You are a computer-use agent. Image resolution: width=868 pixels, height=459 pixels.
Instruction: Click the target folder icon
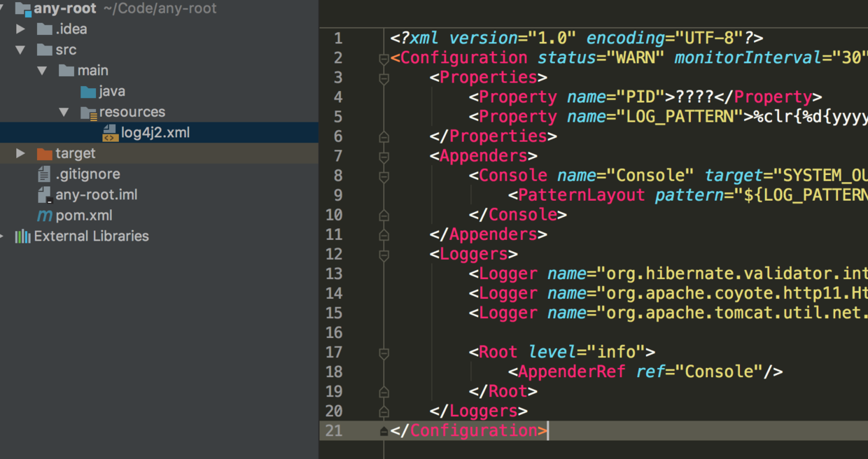(46, 153)
